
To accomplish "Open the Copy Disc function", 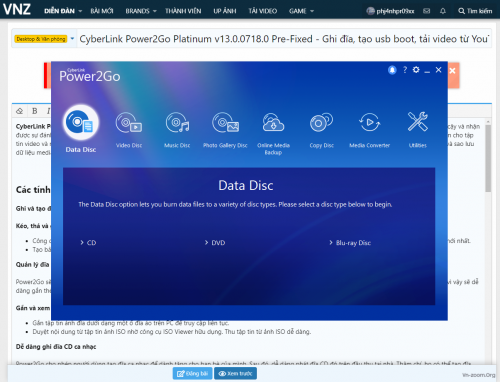I will click(321, 123).
